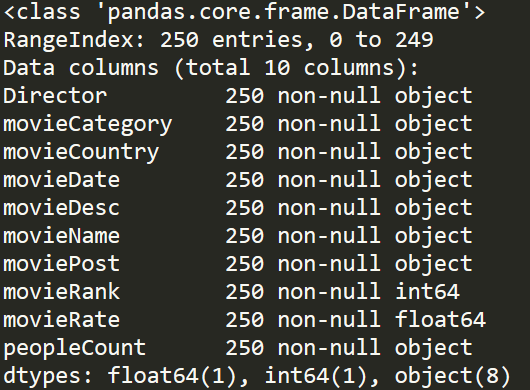Click the movieCountry column name
Screen dimensions: 530x390
(81, 153)
